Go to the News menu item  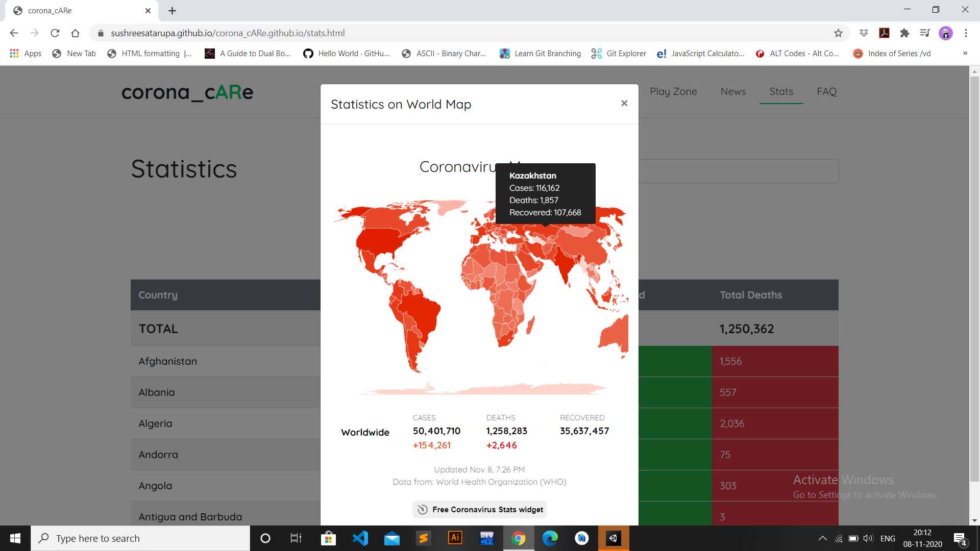point(733,92)
